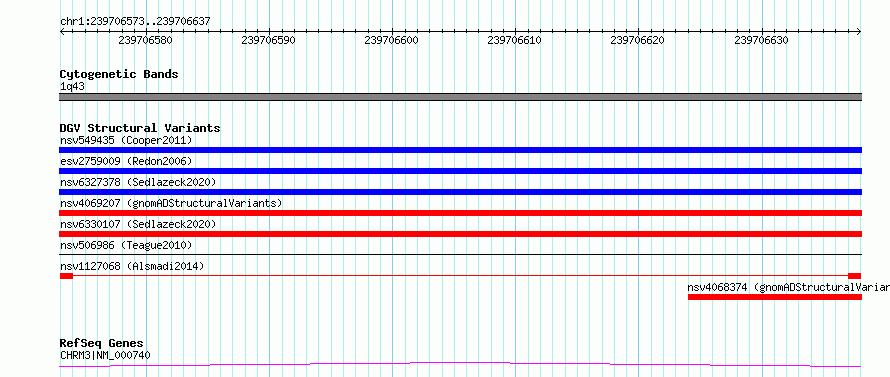The width and height of the screenshot is (890, 377).
Task: Click ruler position 239706610
Action: click(x=514, y=41)
